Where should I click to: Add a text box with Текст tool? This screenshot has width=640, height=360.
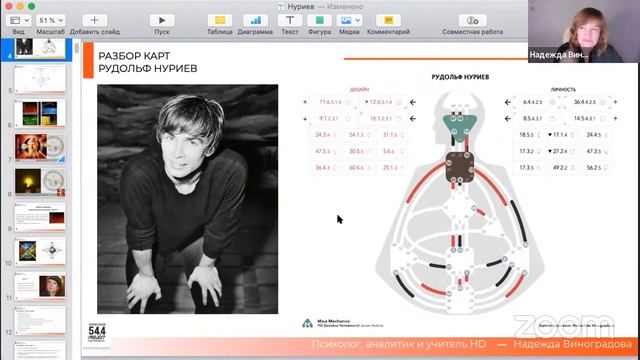(x=290, y=20)
